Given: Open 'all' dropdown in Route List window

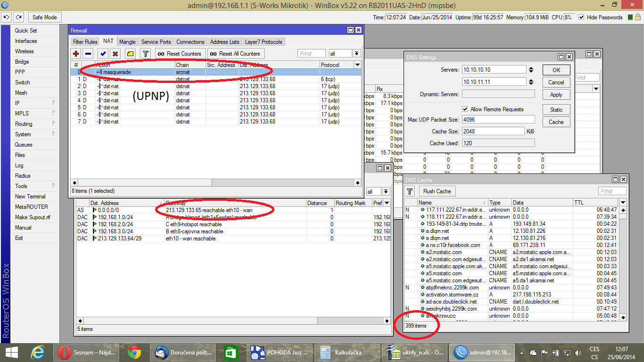Looking at the screenshot, I should pyautogui.click(x=386, y=191).
